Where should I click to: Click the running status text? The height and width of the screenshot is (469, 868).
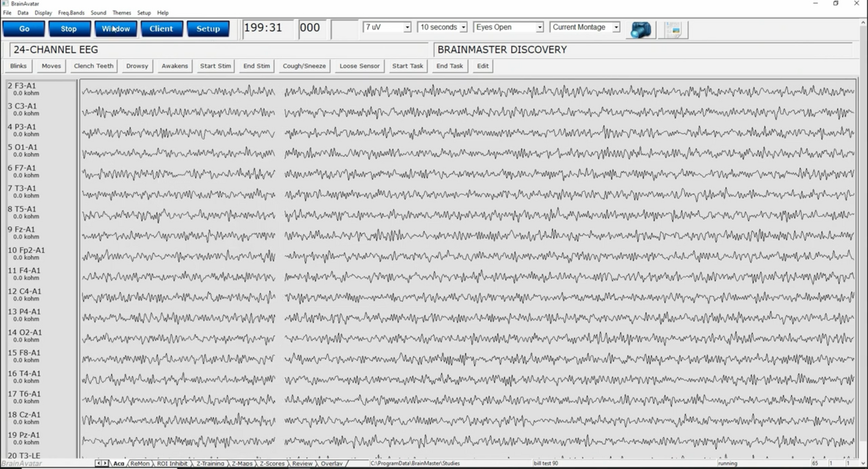pyautogui.click(x=727, y=464)
